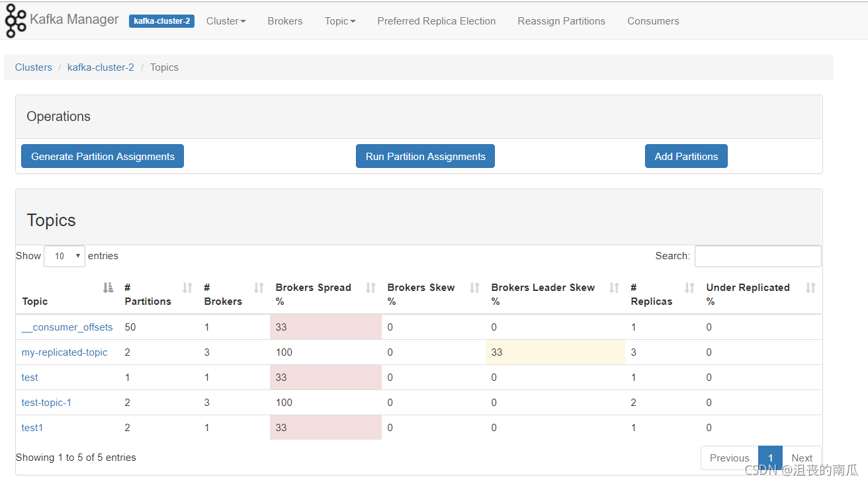Click replicas value 3 for my-replicated-topic

click(634, 352)
